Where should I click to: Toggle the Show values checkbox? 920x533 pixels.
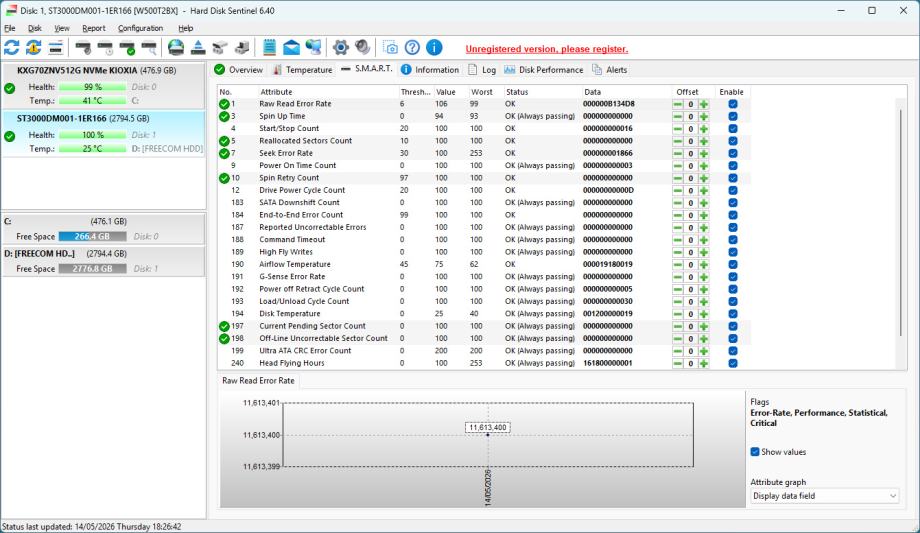[755, 452]
